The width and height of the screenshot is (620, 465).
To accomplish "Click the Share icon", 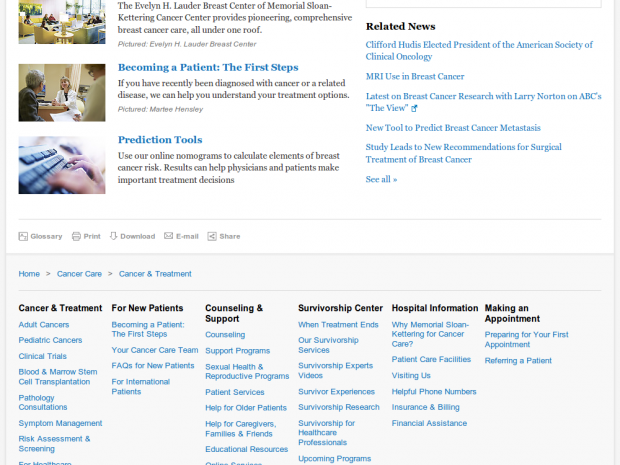I will pos(212,236).
